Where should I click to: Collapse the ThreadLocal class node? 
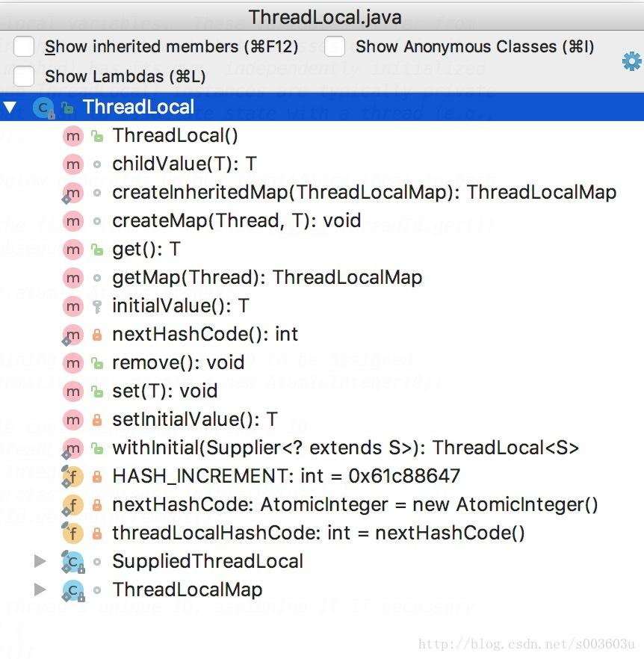coord(10,107)
